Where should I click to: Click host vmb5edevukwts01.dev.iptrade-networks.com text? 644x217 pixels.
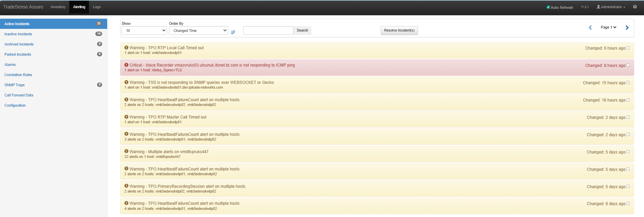tap(187, 88)
